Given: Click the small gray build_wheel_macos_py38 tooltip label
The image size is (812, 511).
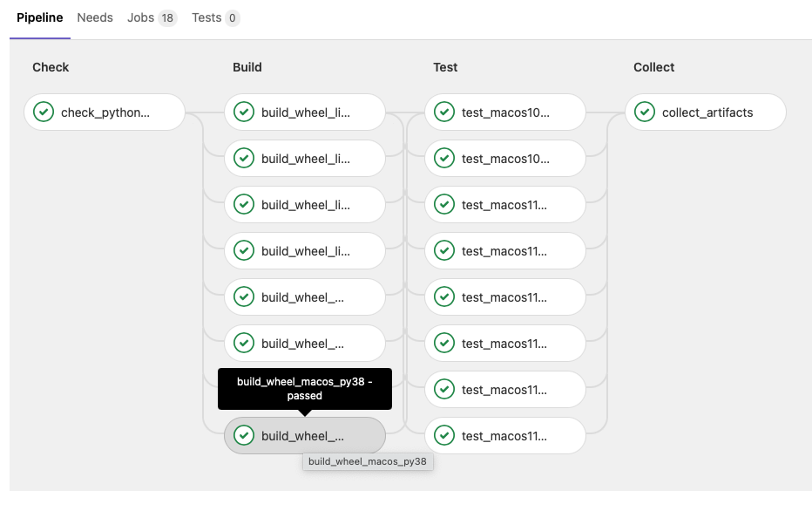Looking at the screenshot, I should tap(368, 461).
